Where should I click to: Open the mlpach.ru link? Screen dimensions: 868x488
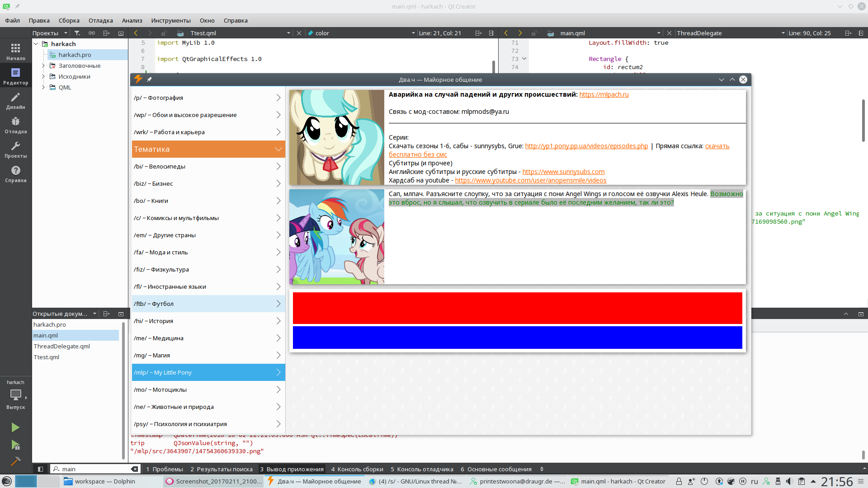click(x=604, y=94)
